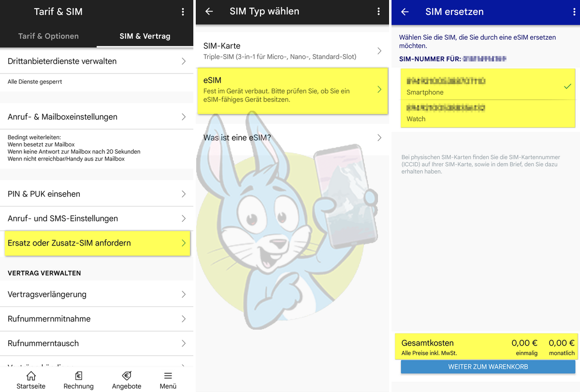580x392 pixels.
Task: Tap the Angebote offers icon
Action: point(127,376)
